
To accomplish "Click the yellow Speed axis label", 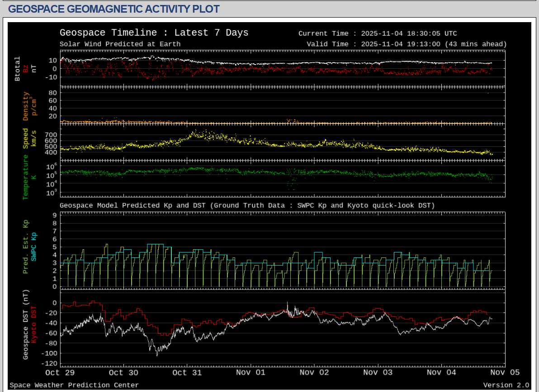I will [26, 139].
